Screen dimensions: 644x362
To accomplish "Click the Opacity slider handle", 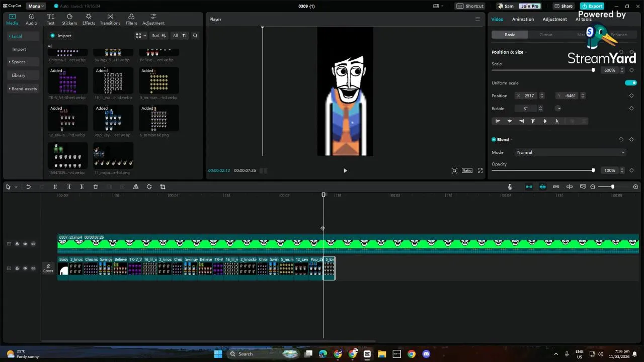I will pos(593,170).
